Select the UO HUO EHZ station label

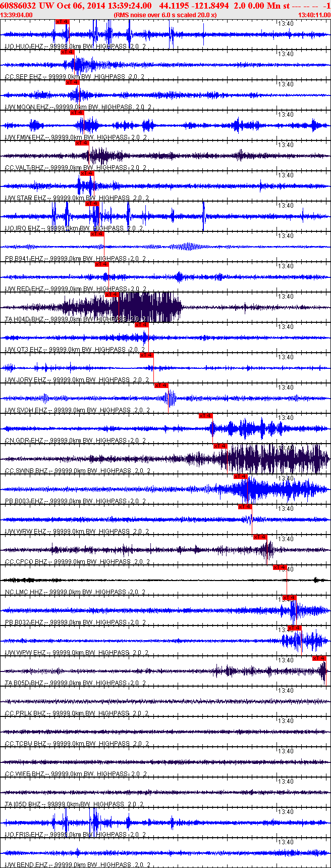point(76,46)
